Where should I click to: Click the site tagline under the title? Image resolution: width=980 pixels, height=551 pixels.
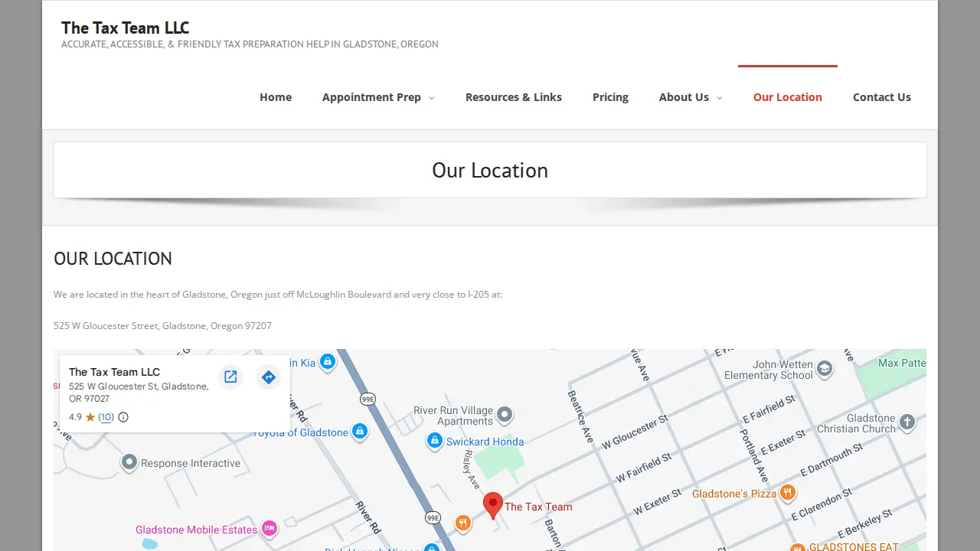(x=250, y=44)
